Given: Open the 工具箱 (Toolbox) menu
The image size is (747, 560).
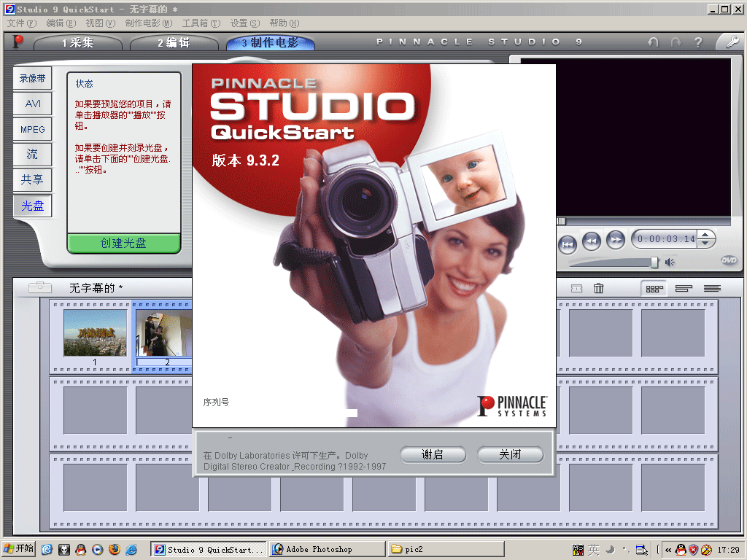Looking at the screenshot, I should (x=201, y=23).
